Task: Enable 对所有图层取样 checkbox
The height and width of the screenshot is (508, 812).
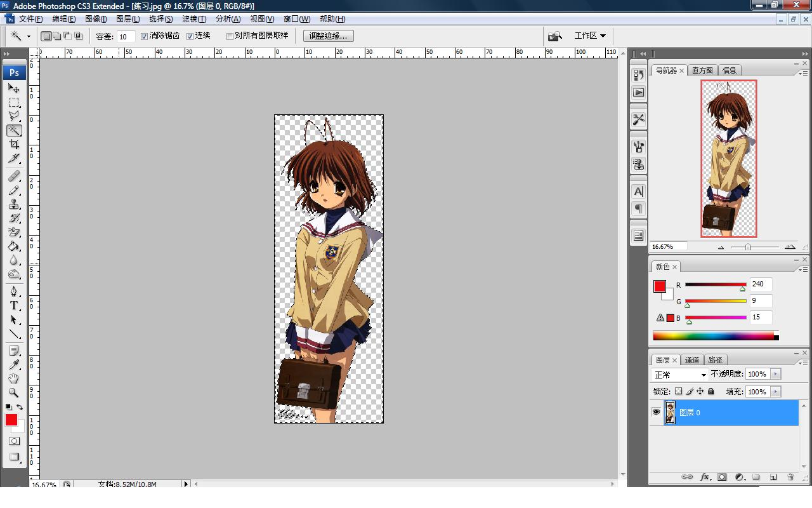Action: point(230,36)
